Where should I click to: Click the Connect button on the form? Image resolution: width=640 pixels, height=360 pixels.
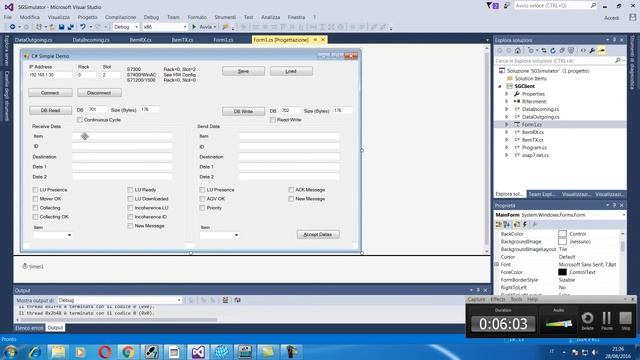pos(50,93)
